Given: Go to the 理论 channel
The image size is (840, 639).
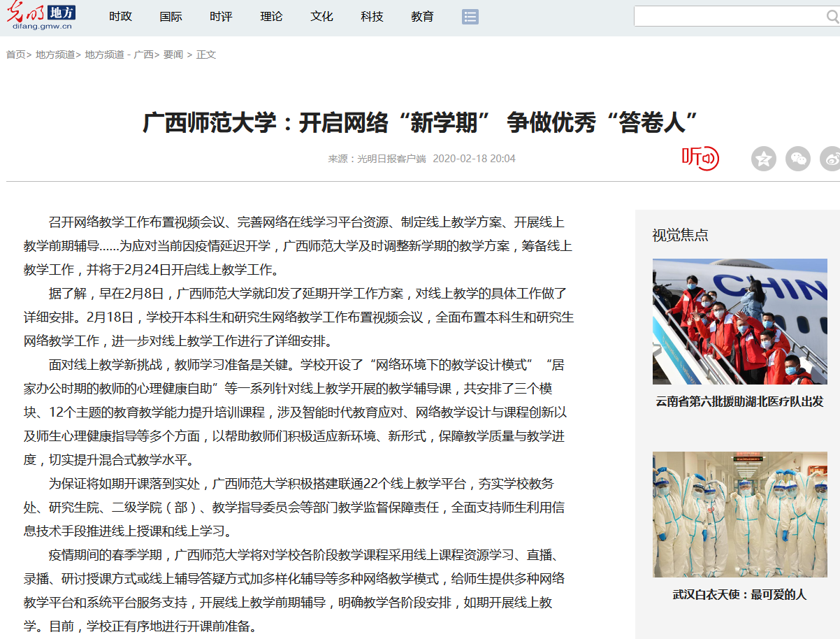Looking at the screenshot, I should (x=271, y=17).
